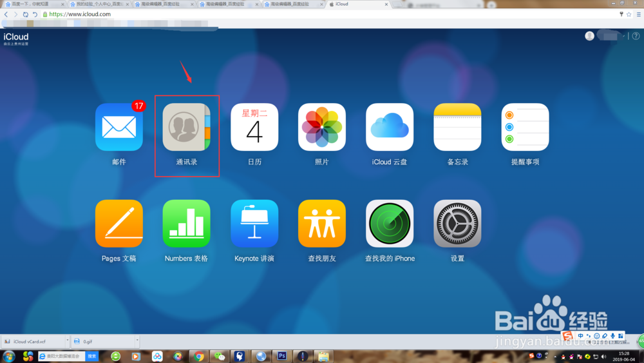Open the Windows Start menu
644x363 pixels.
(8, 356)
